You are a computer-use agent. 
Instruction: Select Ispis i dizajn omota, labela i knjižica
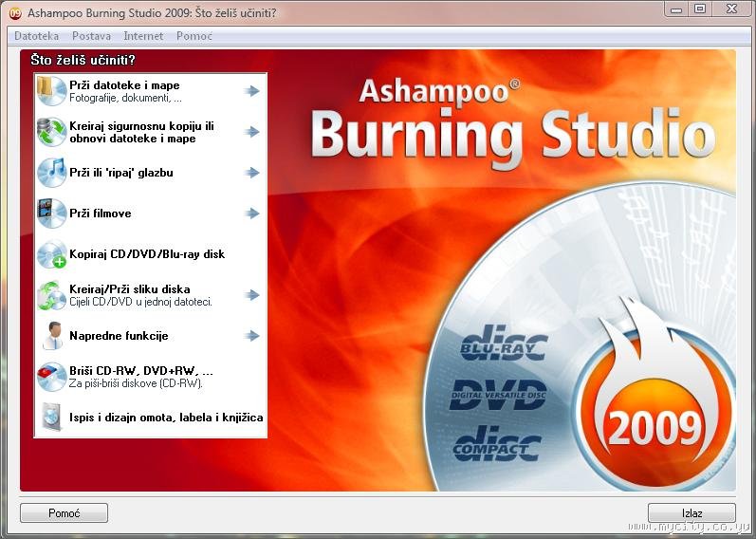point(151,418)
